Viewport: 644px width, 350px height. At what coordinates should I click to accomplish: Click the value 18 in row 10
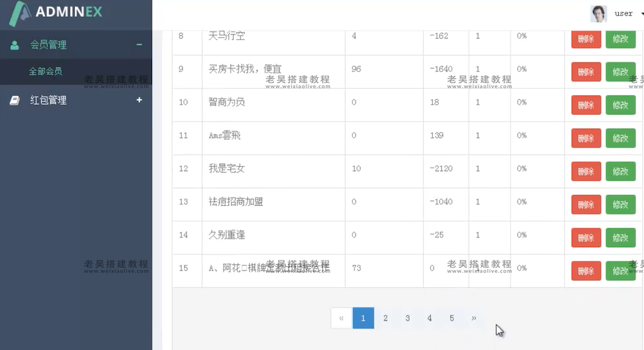coord(435,102)
